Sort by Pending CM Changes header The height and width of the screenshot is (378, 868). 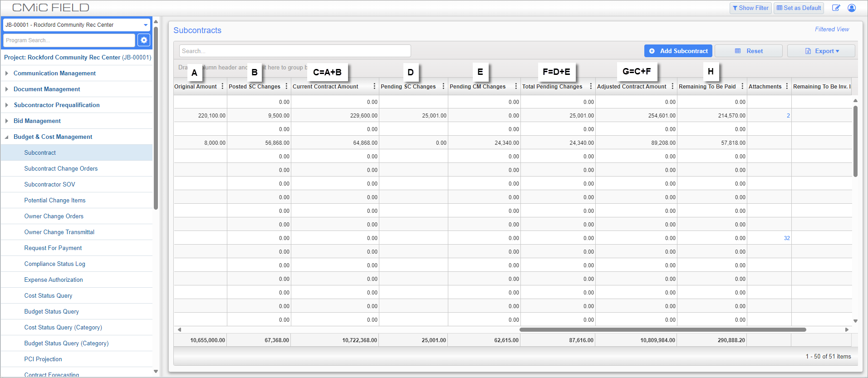(x=477, y=86)
